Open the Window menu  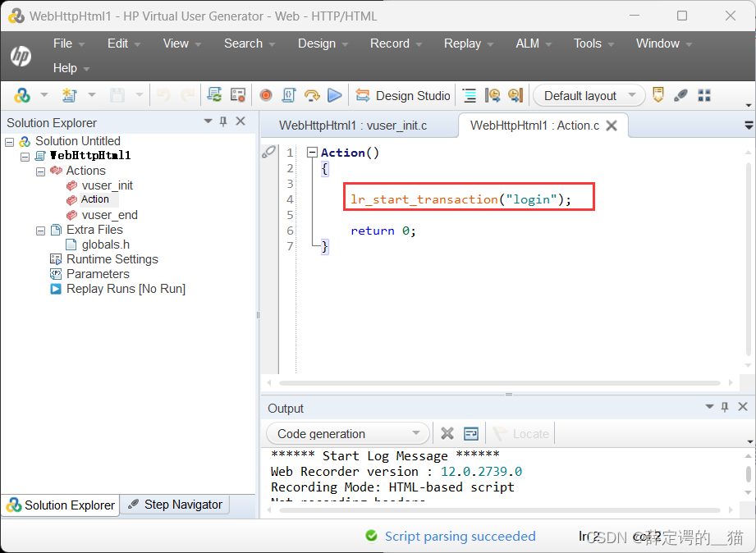[663, 43]
